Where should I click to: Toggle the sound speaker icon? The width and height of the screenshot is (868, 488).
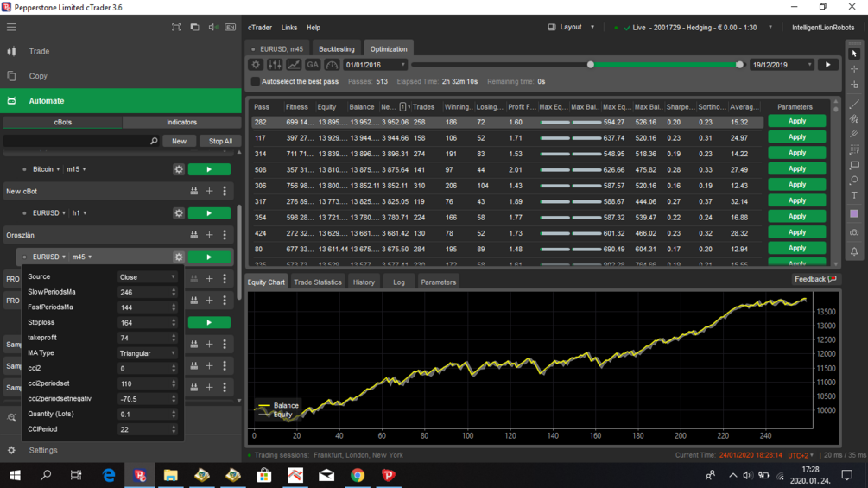pos(212,27)
